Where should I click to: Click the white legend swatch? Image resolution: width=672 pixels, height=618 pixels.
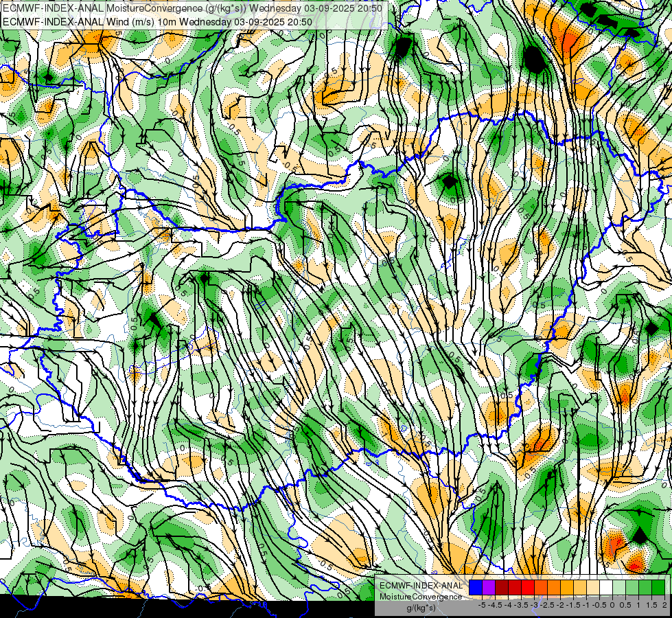tap(606, 587)
